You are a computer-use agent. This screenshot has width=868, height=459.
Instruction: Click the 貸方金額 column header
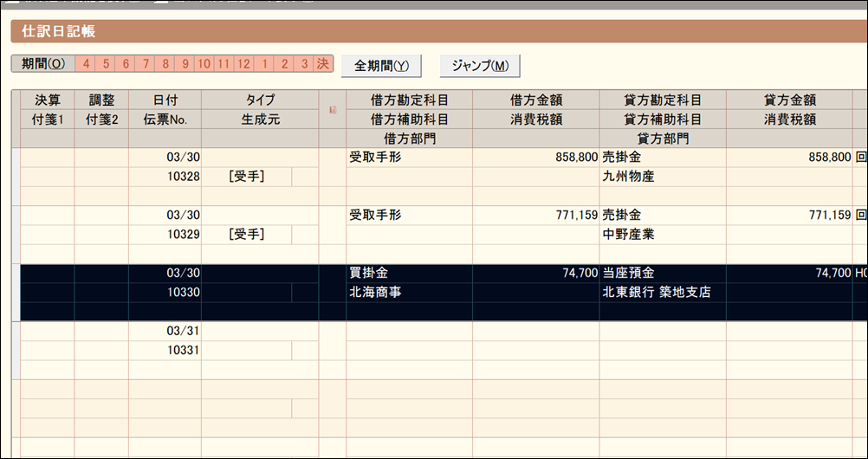point(789,100)
